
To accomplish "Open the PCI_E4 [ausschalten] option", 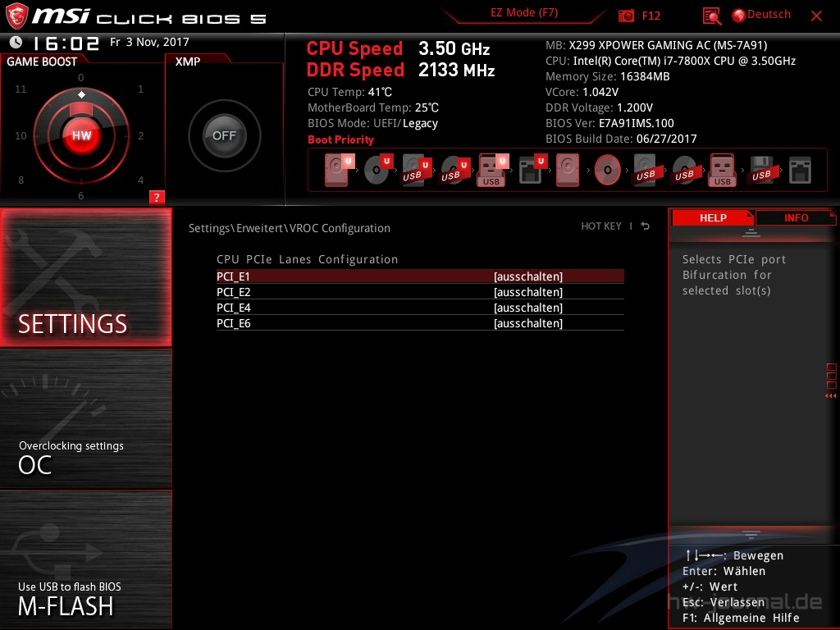I will [420, 308].
